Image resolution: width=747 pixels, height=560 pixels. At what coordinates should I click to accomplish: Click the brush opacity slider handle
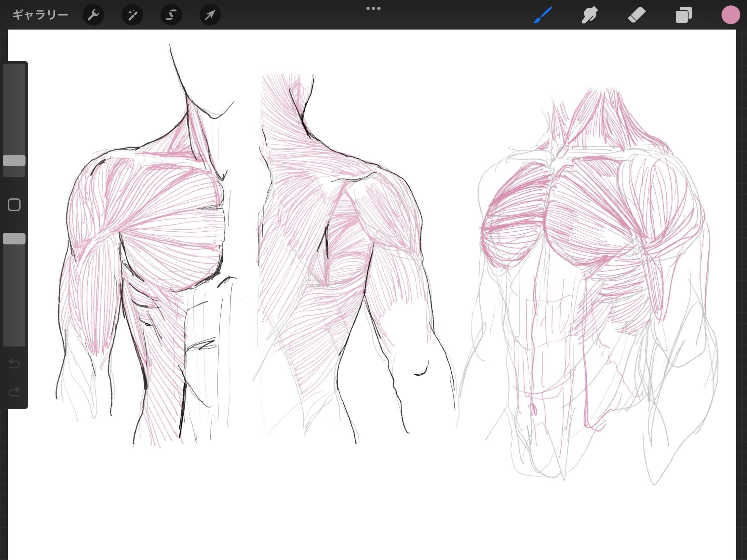pos(14,239)
